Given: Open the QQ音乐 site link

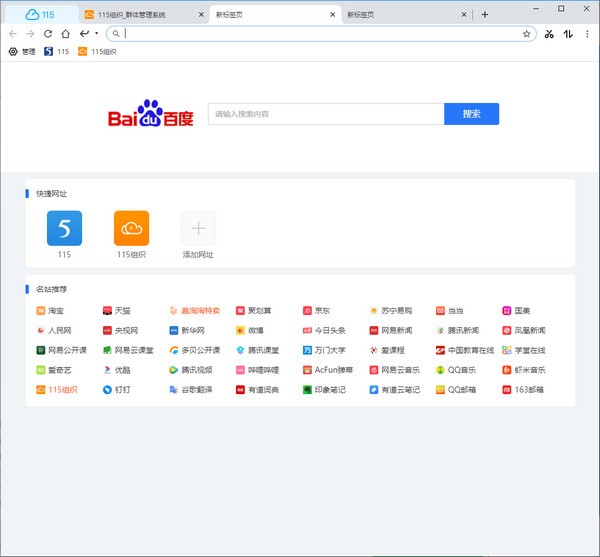Looking at the screenshot, I should click(x=456, y=370).
